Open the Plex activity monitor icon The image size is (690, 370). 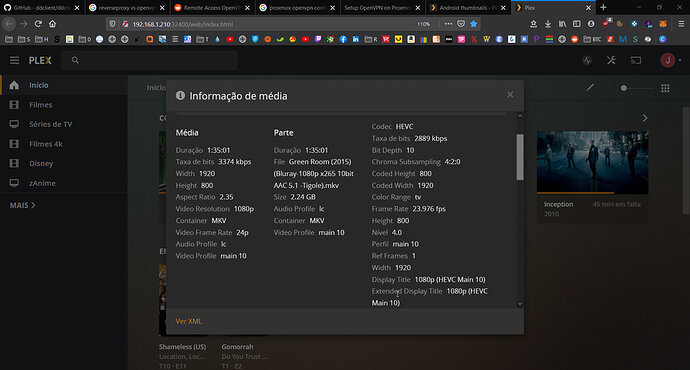tap(587, 61)
